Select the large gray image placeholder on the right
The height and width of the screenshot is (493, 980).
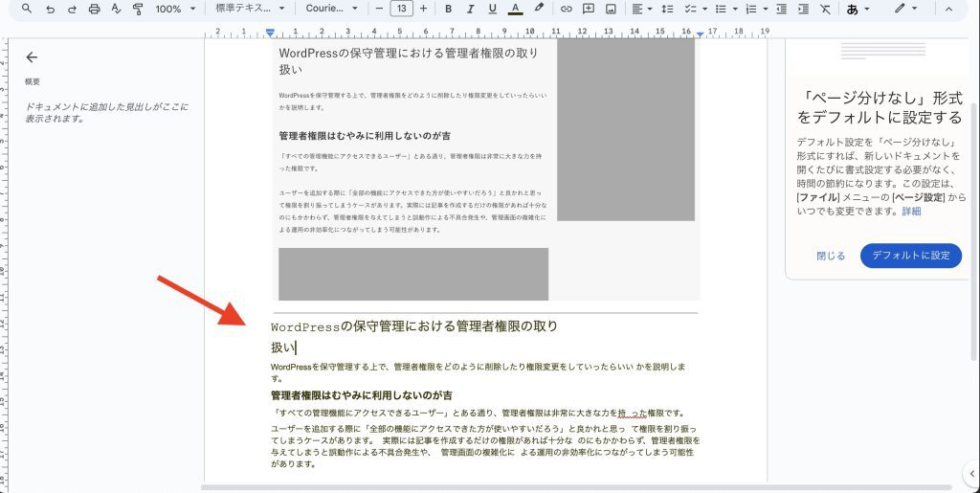(x=626, y=130)
